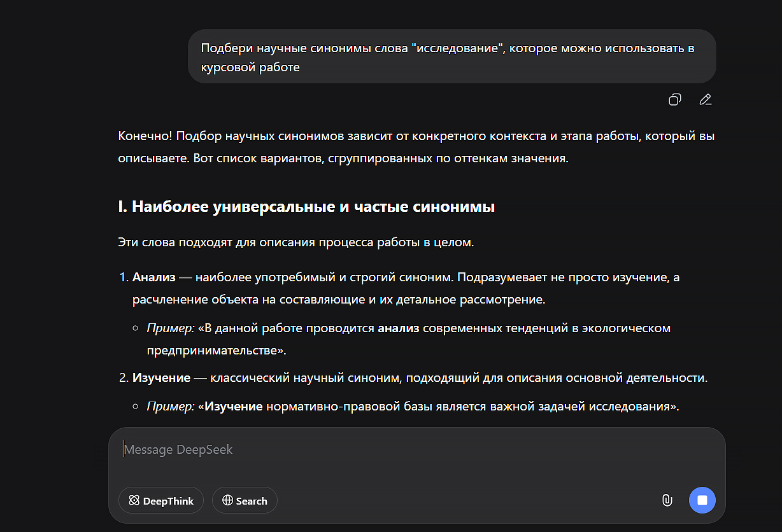Image resolution: width=782 pixels, height=532 pixels.
Task: Click the italic "Пример:" label under Анализ
Action: 171,328
